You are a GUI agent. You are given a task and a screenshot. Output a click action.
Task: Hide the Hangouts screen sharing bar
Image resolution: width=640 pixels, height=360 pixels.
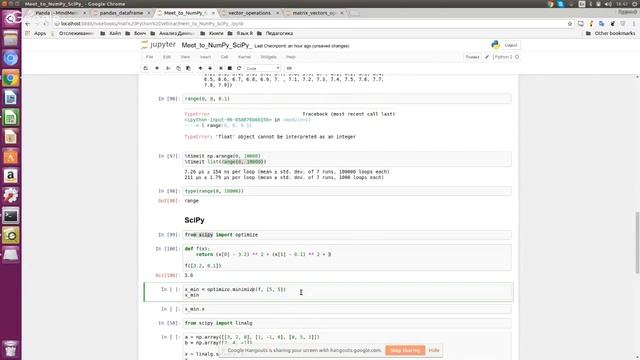(434, 350)
